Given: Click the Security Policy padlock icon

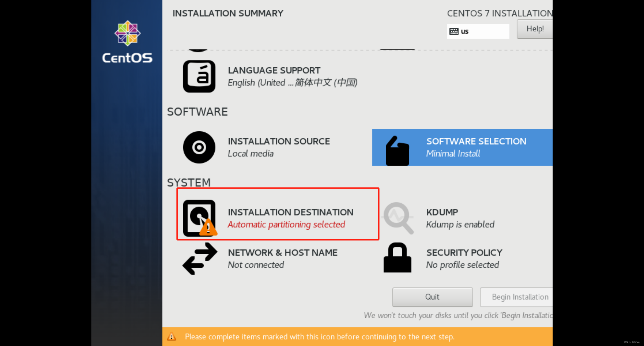Looking at the screenshot, I should (397, 257).
